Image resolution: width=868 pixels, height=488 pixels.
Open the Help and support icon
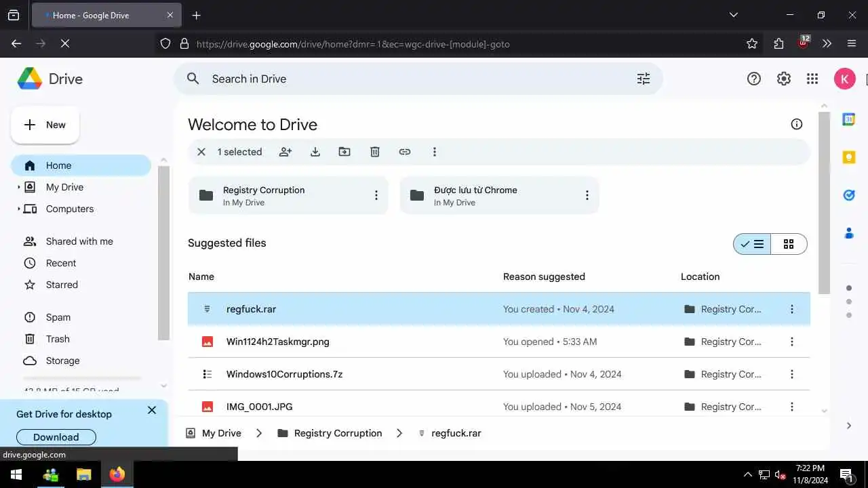click(x=754, y=79)
